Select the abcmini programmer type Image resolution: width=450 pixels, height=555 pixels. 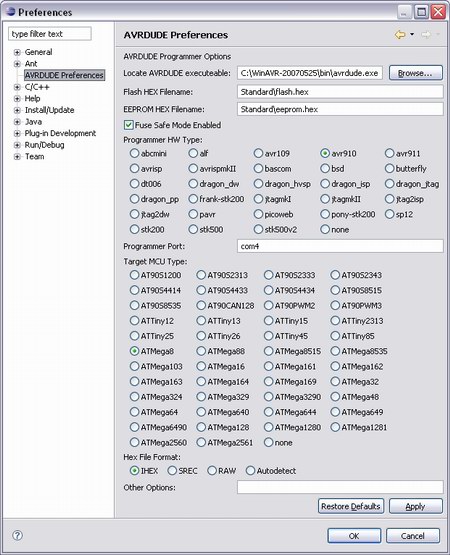tap(134, 153)
